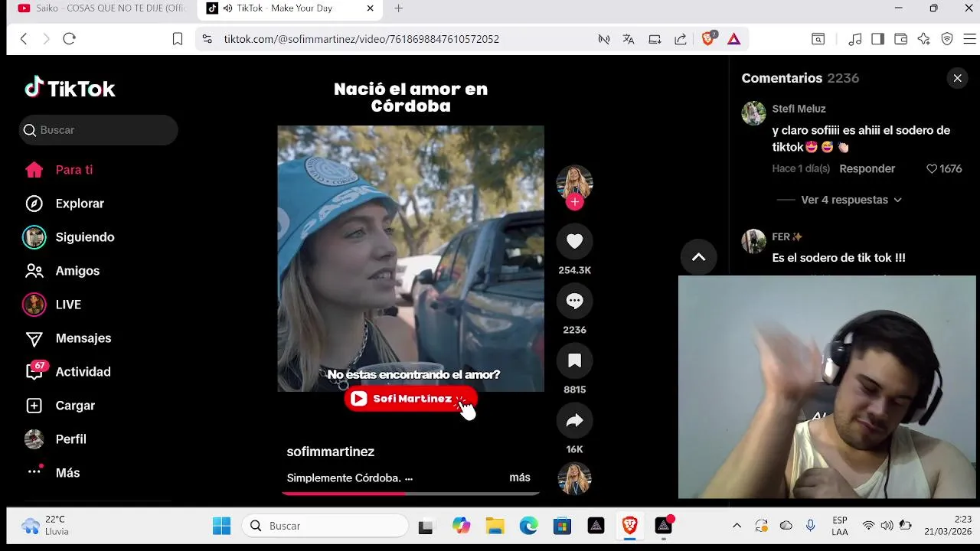Seek on the pink video progress bar
Screen dimensions: 980x551
411,494
